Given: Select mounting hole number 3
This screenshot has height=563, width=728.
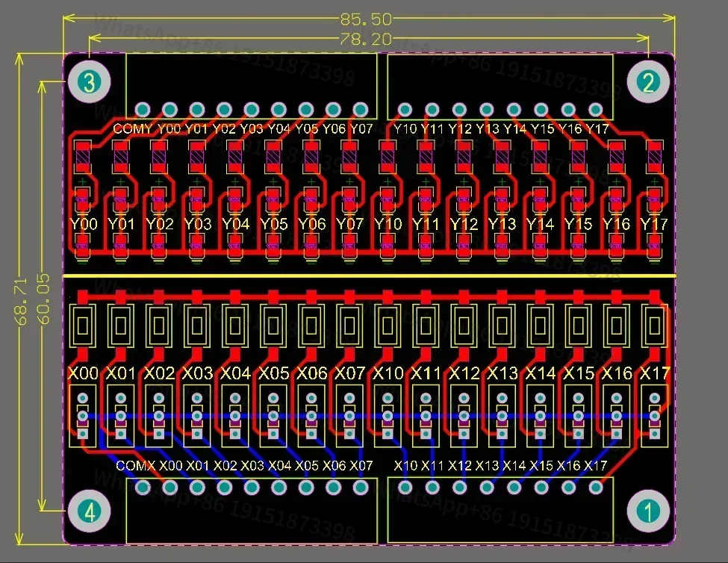Looking at the screenshot, I should tap(89, 81).
